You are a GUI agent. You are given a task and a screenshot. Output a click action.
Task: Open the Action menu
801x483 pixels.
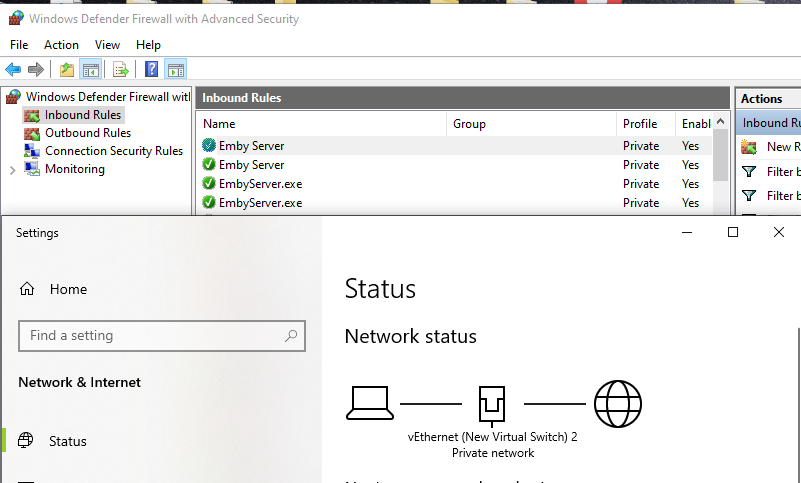tap(61, 45)
